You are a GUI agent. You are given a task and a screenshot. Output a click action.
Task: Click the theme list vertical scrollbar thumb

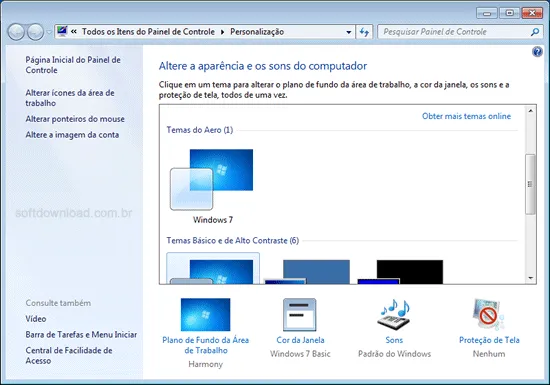(530, 184)
